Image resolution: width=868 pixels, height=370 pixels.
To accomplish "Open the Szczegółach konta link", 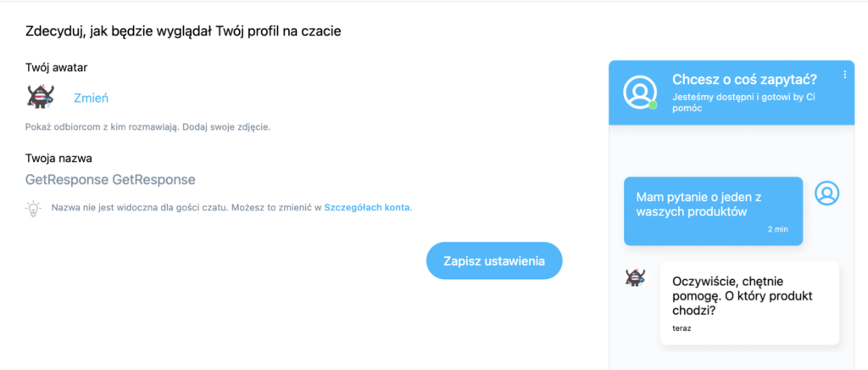I will tap(367, 208).
